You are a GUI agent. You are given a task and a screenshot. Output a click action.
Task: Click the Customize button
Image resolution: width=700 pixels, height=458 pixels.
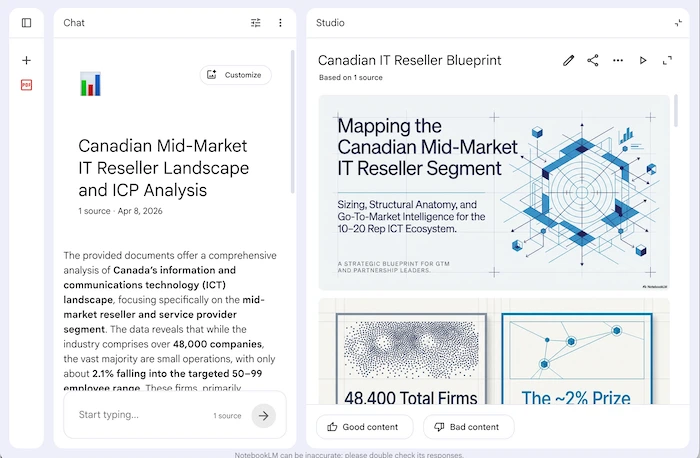[x=236, y=75]
